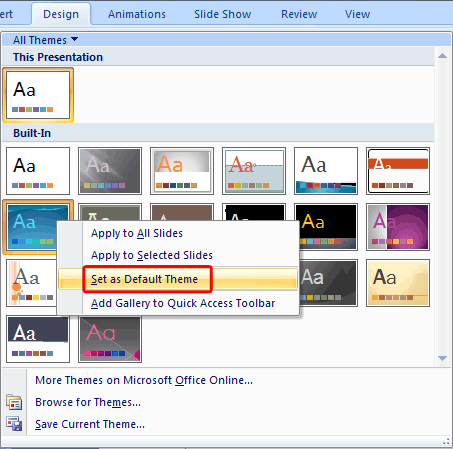Open the Design ribbon tab
The width and height of the screenshot is (453, 449).
click(61, 14)
